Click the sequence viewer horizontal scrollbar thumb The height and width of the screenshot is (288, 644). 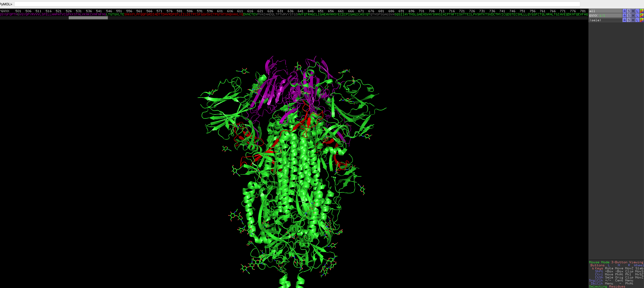click(88, 18)
